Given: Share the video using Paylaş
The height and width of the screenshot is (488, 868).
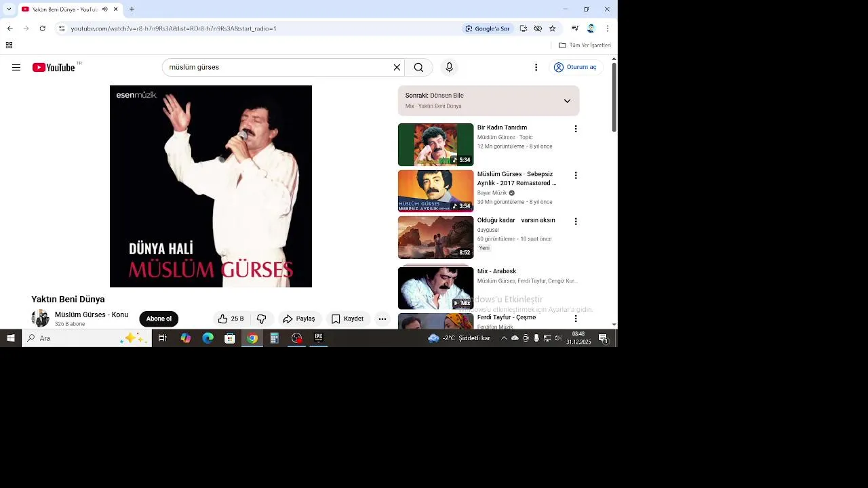Looking at the screenshot, I should [x=299, y=319].
